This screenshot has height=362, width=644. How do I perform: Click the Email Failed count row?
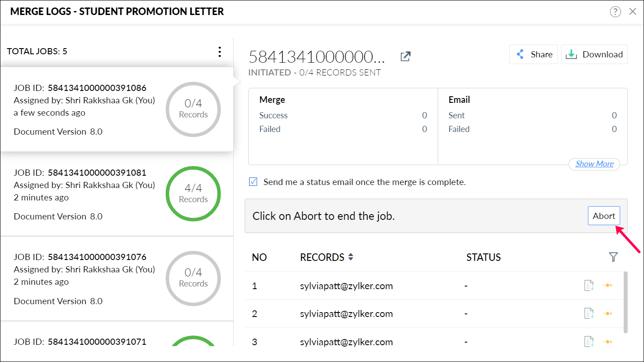(532, 129)
